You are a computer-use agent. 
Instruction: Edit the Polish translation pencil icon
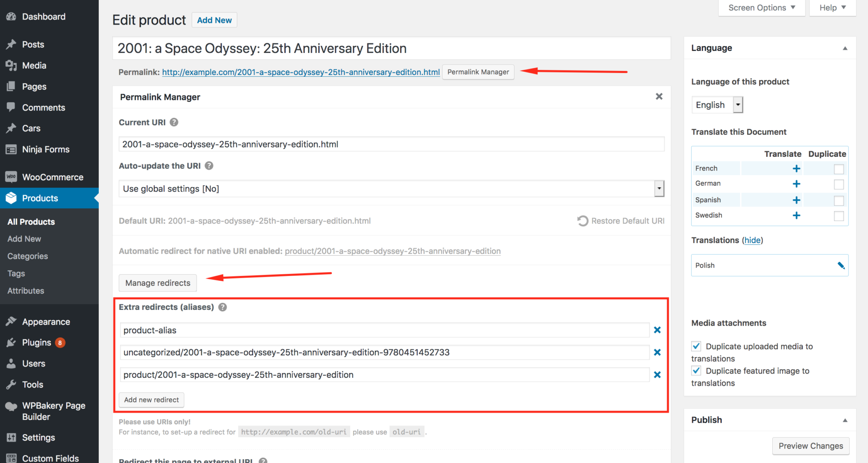pyautogui.click(x=841, y=265)
